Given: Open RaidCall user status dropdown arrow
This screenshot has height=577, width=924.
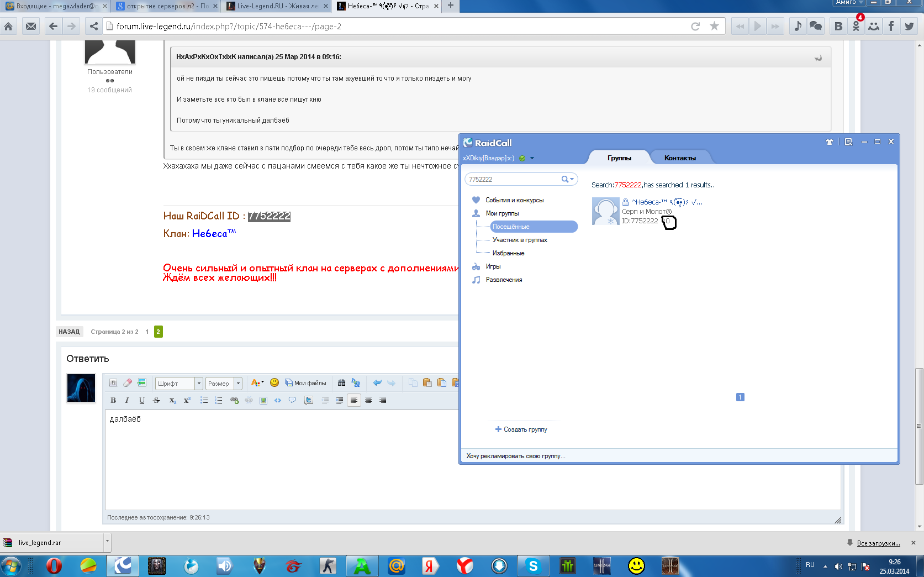Looking at the screenshot, I should (x=532, y=158).
